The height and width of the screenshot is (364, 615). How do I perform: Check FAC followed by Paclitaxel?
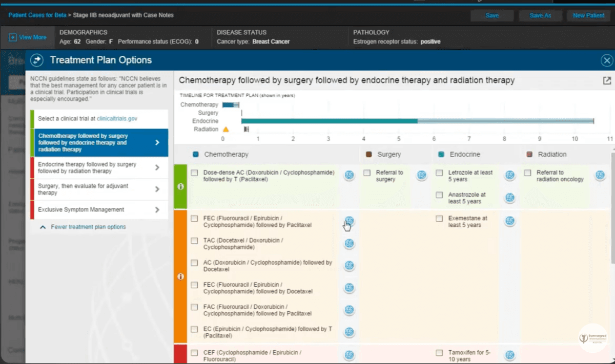pyautogui.click(x=194, y=307)
